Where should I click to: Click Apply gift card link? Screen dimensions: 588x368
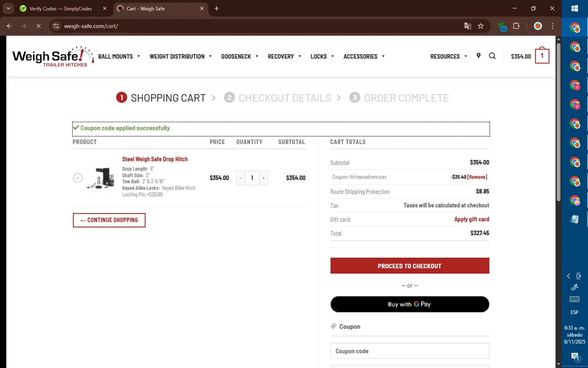(x=472, y=219)
